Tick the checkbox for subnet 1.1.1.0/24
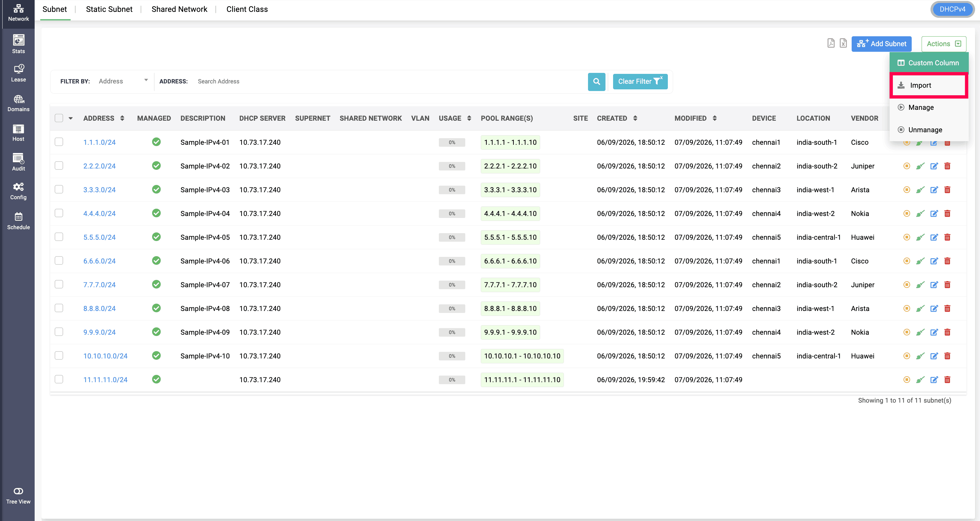The image size is (980, 521). [59, 142]
